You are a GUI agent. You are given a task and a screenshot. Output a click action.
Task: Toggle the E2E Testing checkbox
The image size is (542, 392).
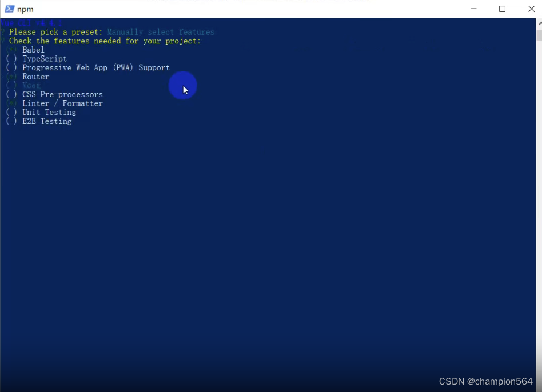click(11, 122)
